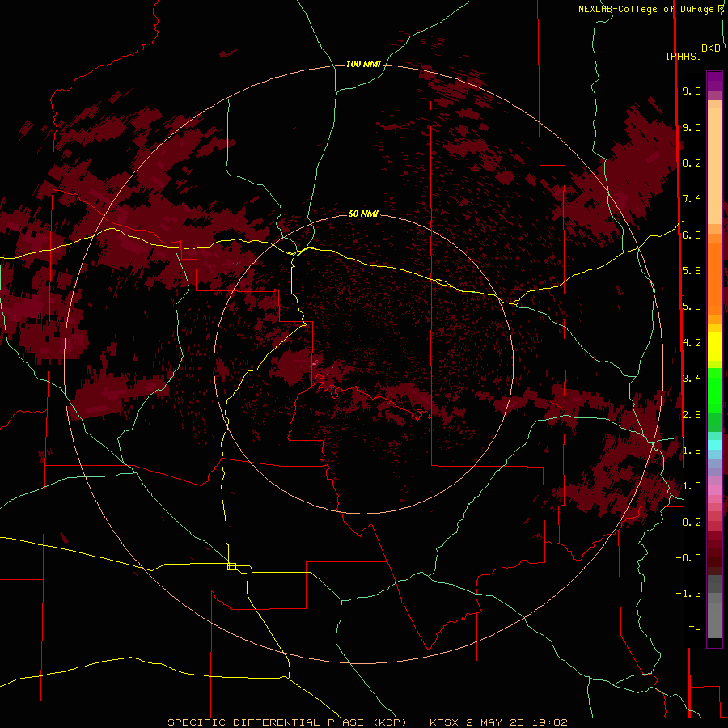Click the 4.2 legend value
Image resolution: width=728 pixels, height=728 pixels.
(692, 343)
